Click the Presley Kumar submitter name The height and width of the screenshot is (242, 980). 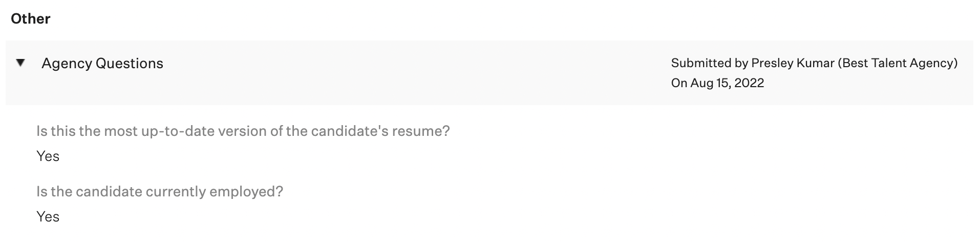(792, 63)
